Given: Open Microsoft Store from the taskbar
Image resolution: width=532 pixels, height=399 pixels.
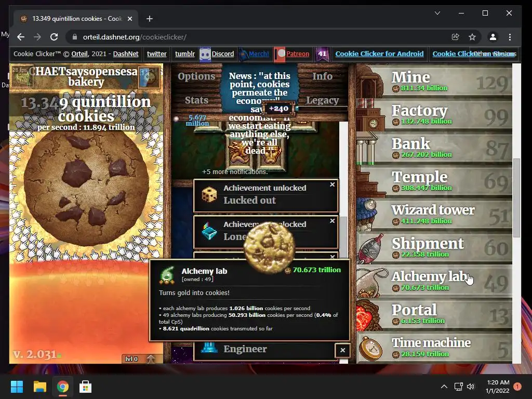Looking at the screenshot, I should click(86, 387).
